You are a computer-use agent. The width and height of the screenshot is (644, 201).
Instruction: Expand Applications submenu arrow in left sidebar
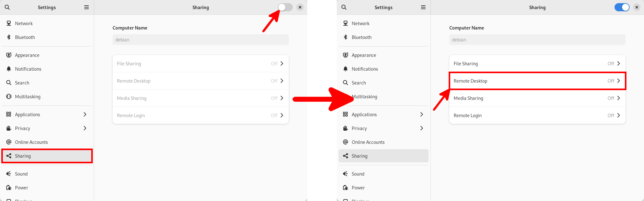coord(85,114)
